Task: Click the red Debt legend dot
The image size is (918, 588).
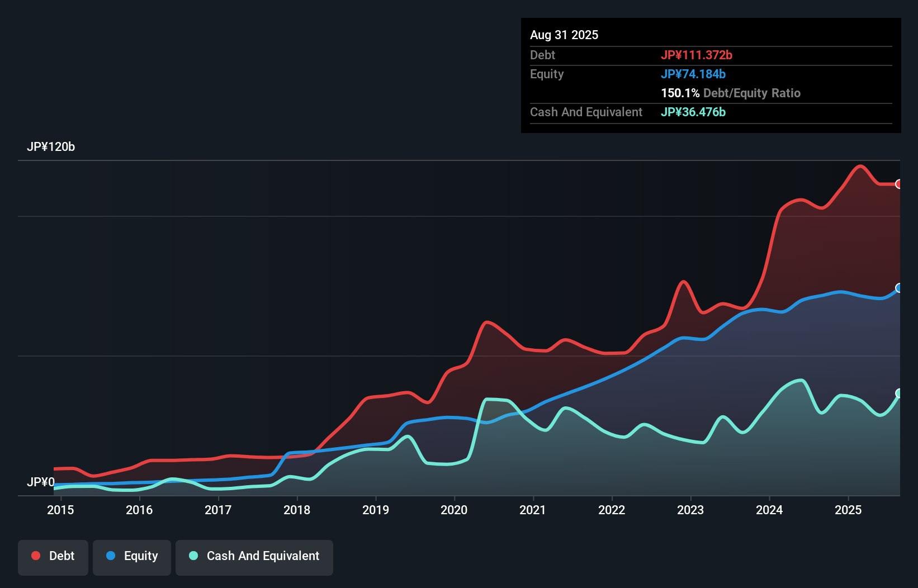Action: click(36, 555)
